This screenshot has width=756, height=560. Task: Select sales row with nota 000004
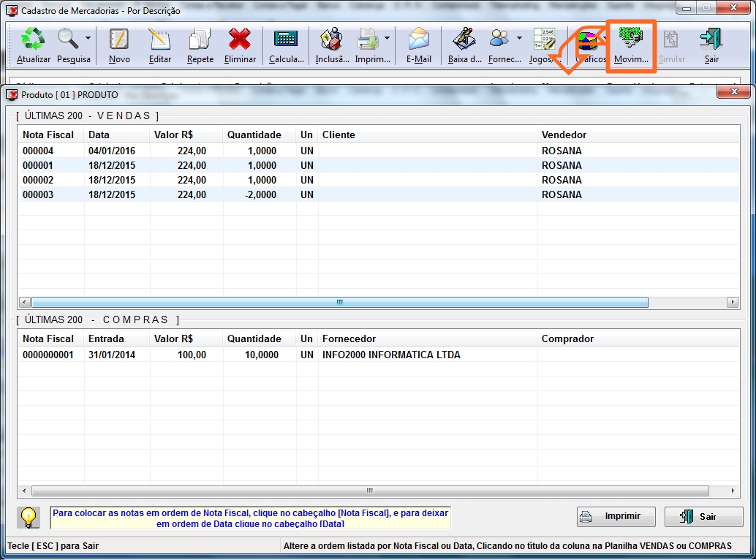(x=38, y=151)
